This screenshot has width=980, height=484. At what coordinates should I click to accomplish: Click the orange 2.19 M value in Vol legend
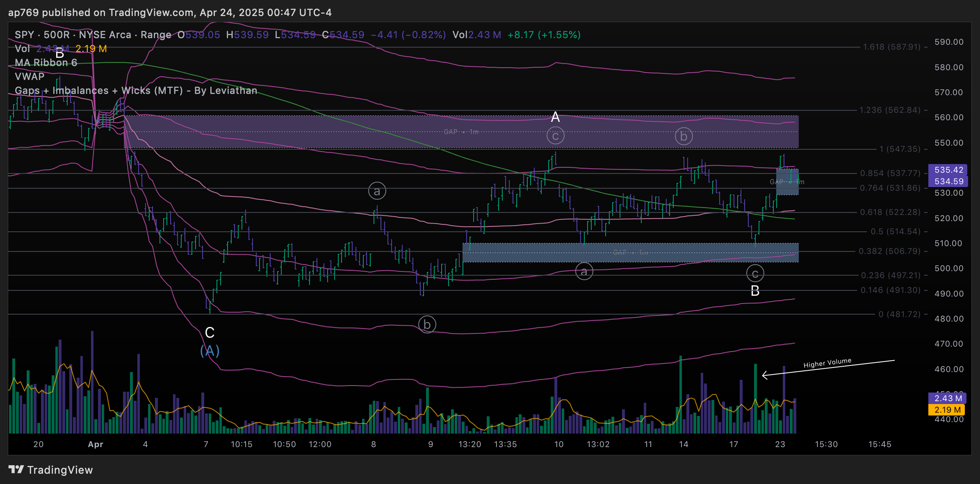pyautogui.click(x=91, y=49)
